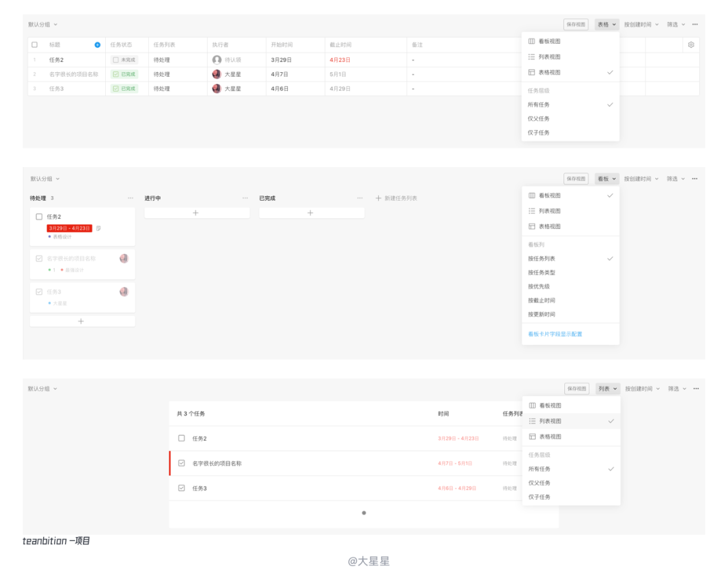
Task: Open 筛选 filter dropdown in list view panel
Action: point(677,389)
